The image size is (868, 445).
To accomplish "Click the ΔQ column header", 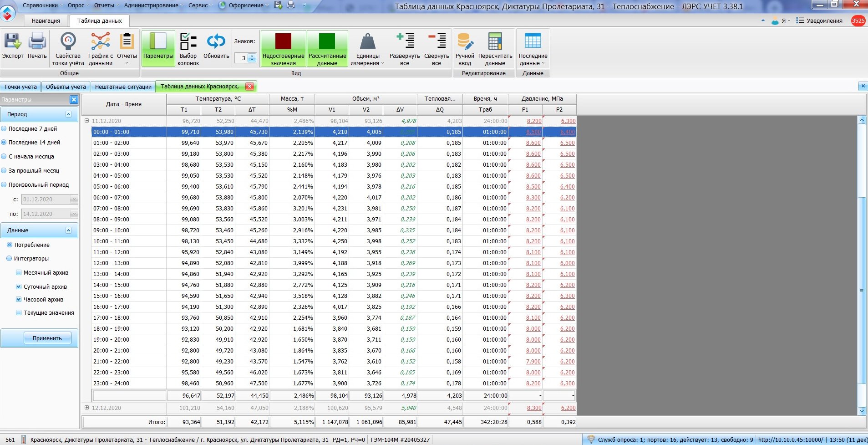I will tap(440, 110).
